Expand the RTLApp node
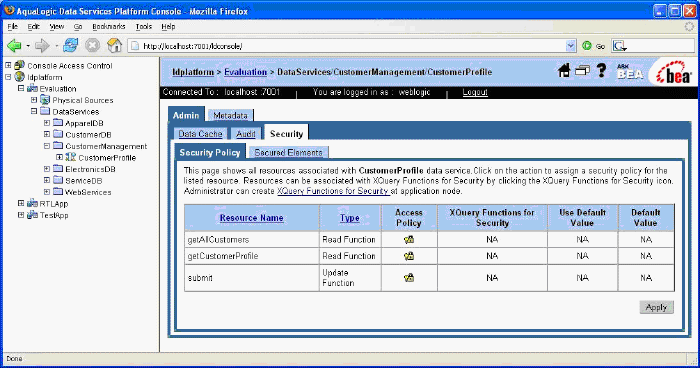The width and height of the screenshot is (700, 368). pos(21,203)
